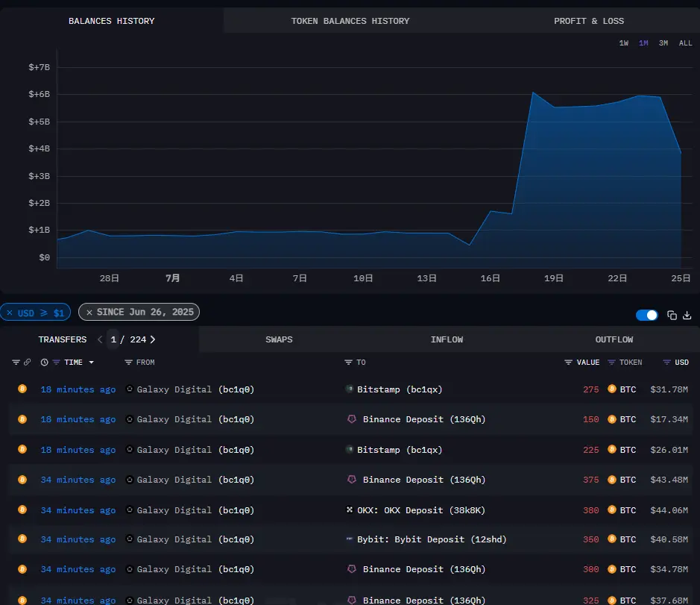Viewport: 700px width, 605px height.
Task: Click Bitcoin chain icon of $26.01M row
Action: pyautogui.click(x=22, y=449)
